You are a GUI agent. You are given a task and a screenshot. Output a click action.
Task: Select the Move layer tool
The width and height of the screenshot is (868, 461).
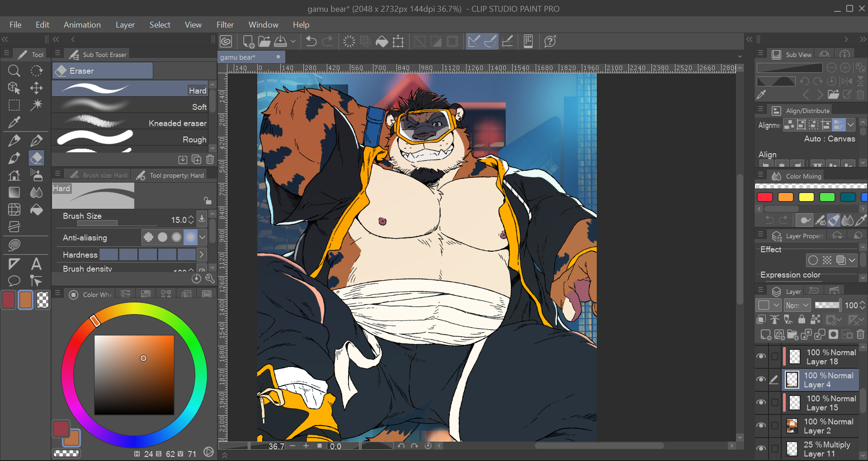[36, 88]
